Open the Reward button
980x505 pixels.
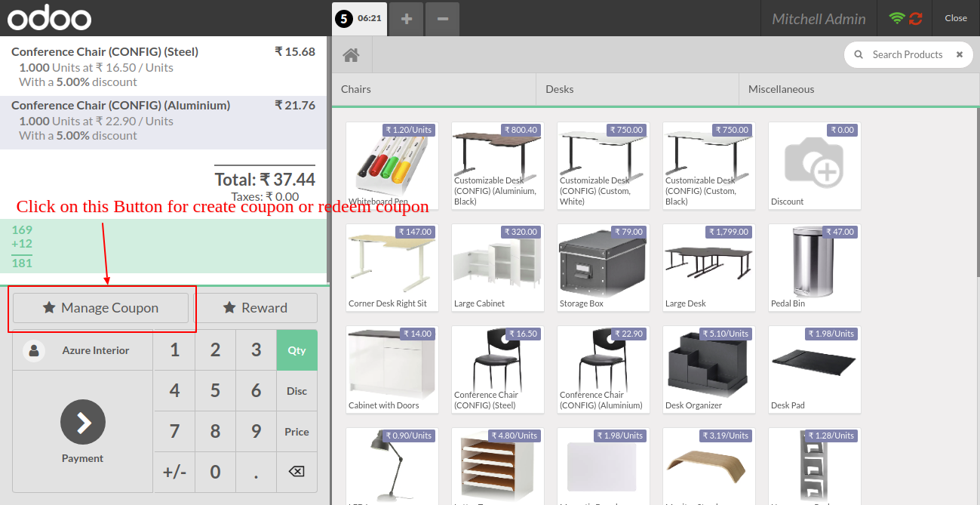(x=255, y=308)
